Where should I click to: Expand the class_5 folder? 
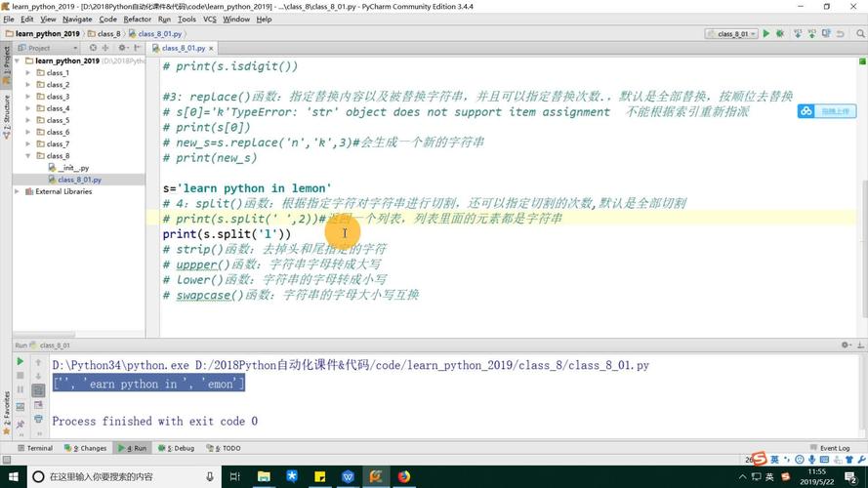pyautogui.click(x=28, y=120)
